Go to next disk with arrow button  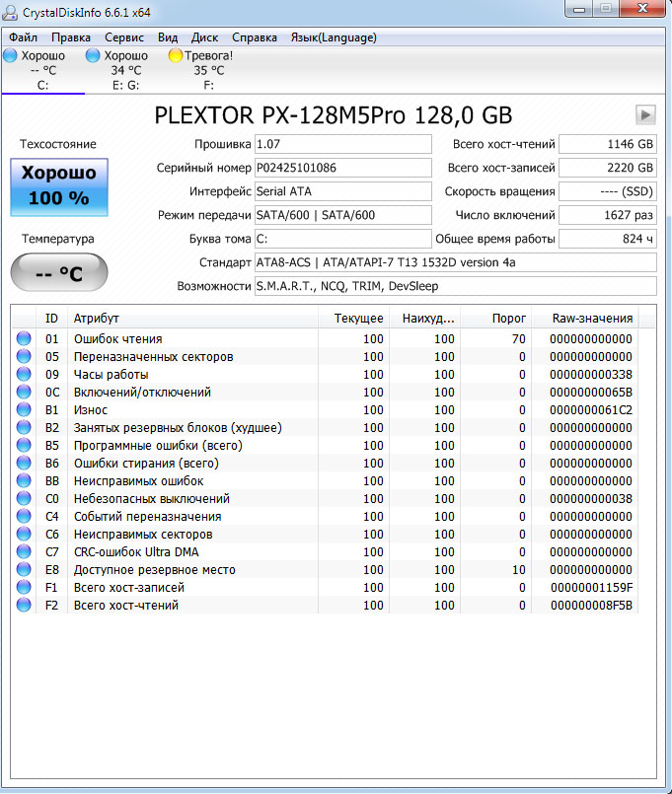click(x=645, y=115)
